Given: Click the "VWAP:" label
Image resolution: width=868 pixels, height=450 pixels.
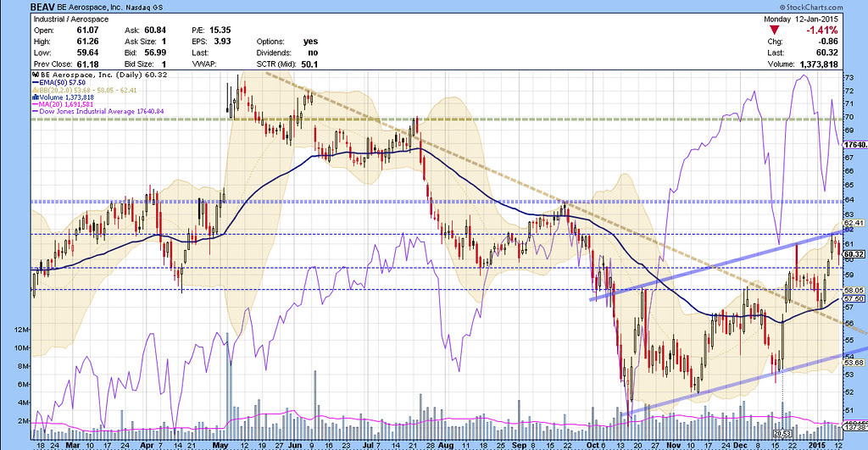Looking at the screenshot, I should coord(203,64).
